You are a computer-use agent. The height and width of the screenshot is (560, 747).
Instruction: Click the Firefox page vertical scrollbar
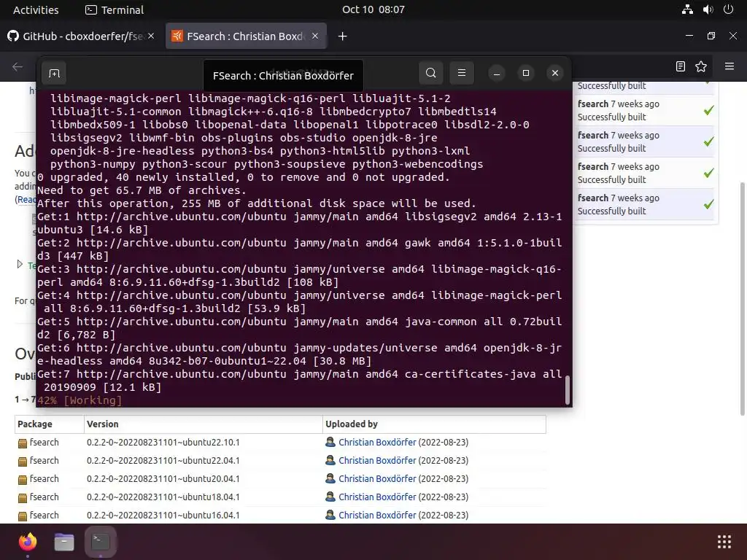743,297
